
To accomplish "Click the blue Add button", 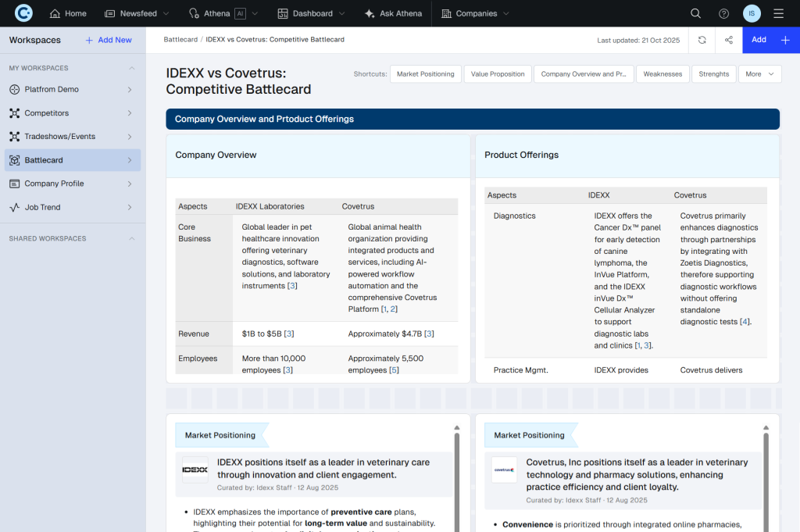I will click(x=770, y=40).
